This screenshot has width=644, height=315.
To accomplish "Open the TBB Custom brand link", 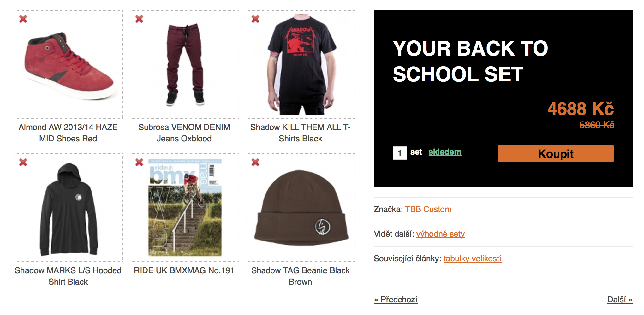I will (428, 209).
